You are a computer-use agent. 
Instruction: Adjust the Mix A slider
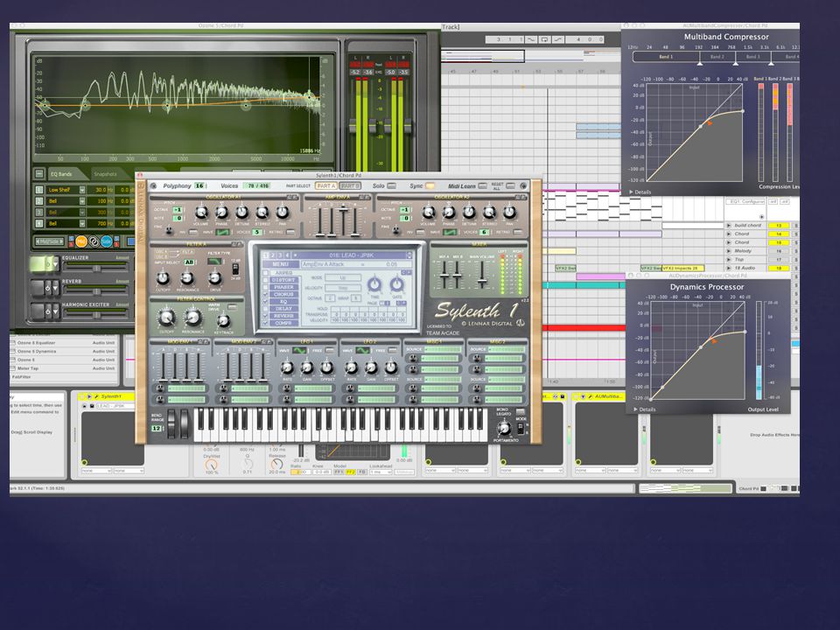pyautogui.click(x=444, y=276)
